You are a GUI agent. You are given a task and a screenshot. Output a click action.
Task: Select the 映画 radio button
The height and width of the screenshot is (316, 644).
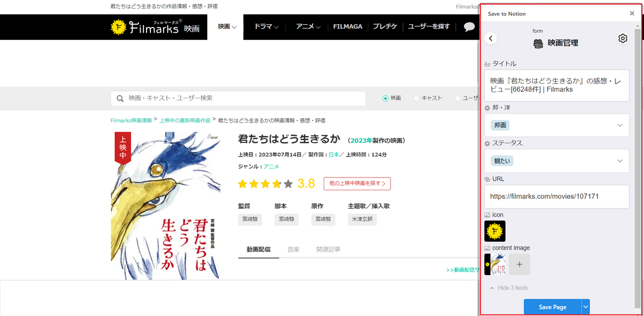(x=385, y=98)
